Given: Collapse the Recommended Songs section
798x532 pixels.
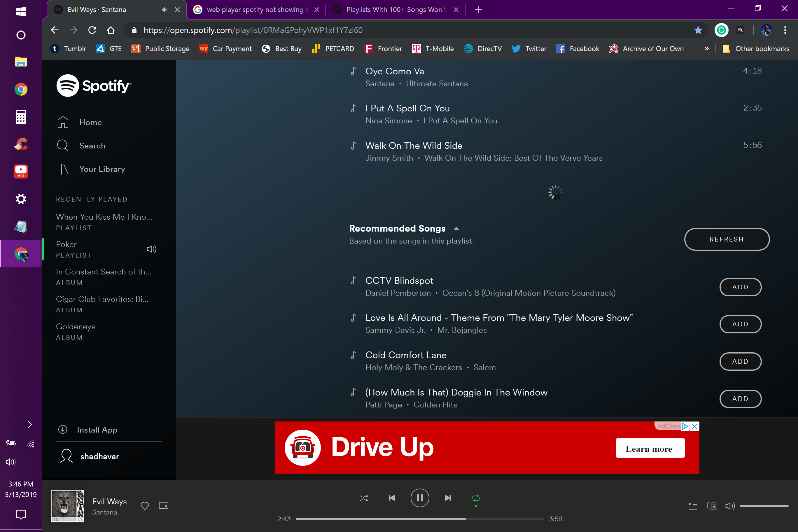Looking at the screenshot, I should coord(456,229).
